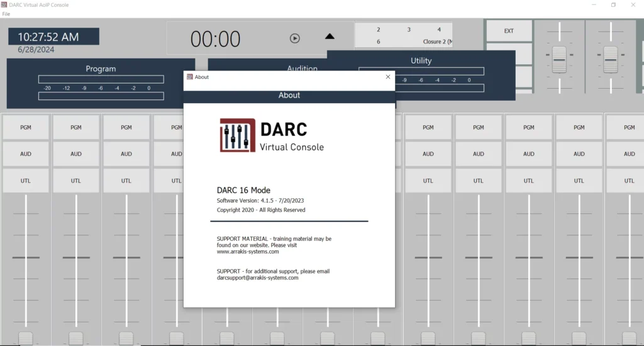
Task: Minimize the DARC Virtual AoIP Console window
Action: [x=594, y=5]
